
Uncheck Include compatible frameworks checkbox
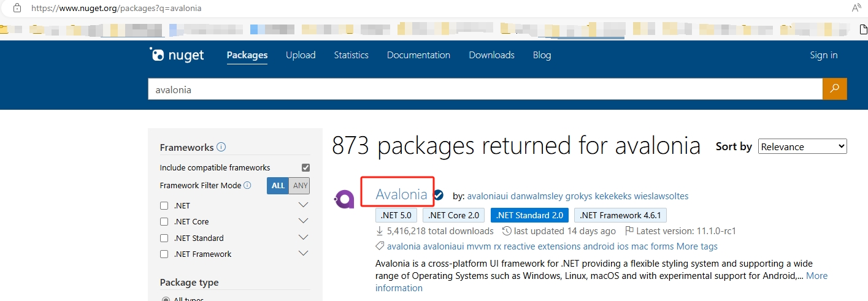(305, 167)
